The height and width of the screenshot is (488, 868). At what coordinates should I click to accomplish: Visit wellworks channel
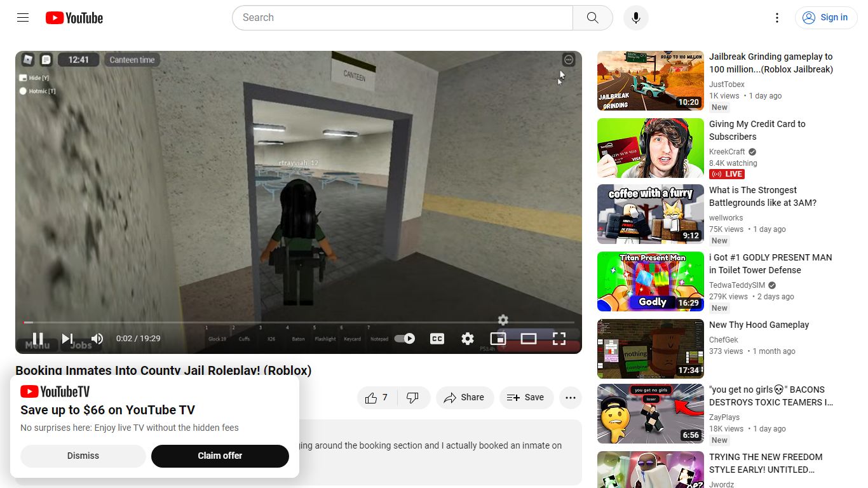coord(726,218)
